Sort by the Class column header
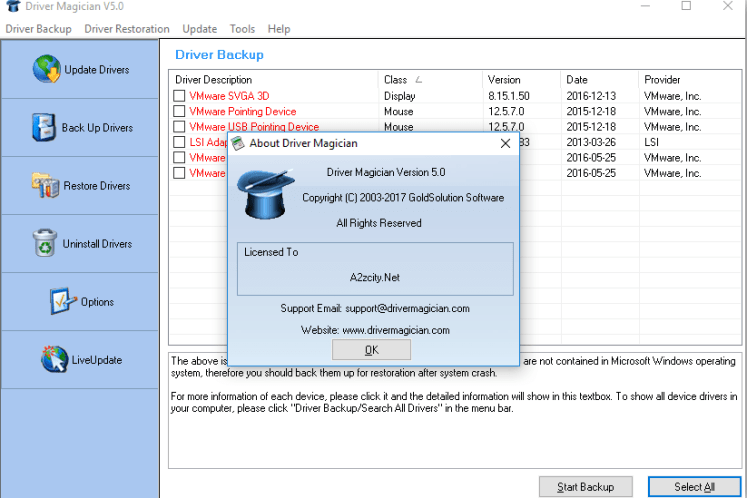747x498 pixels. [430, 80]
